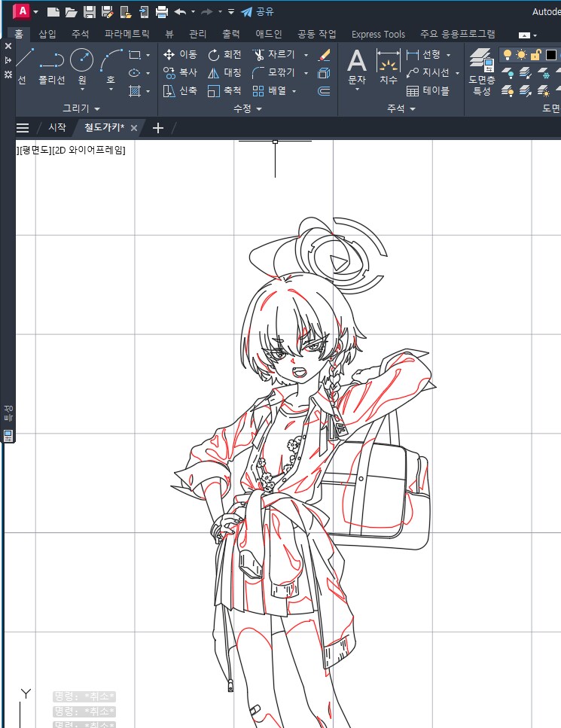Image resolution: width=561 pixels, height=728 pixels.
Task: Select the 호 (Arc) tool
Action: point(111,66)
